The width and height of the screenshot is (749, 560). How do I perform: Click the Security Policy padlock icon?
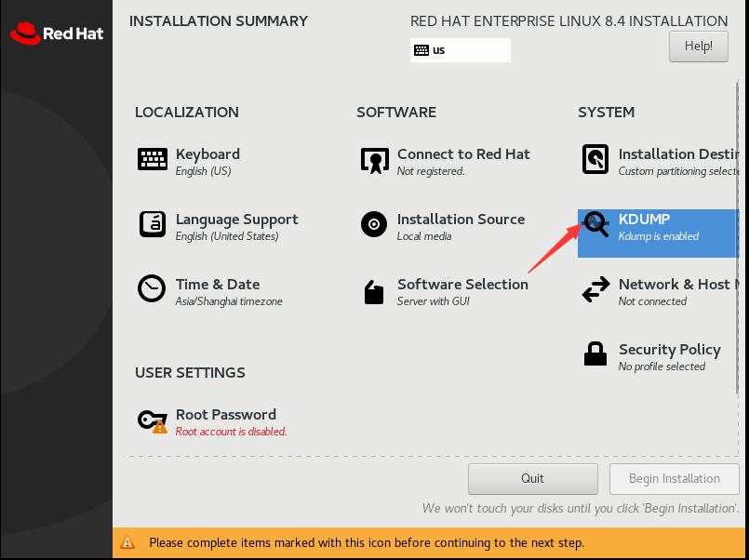click(x=595, y=354)
